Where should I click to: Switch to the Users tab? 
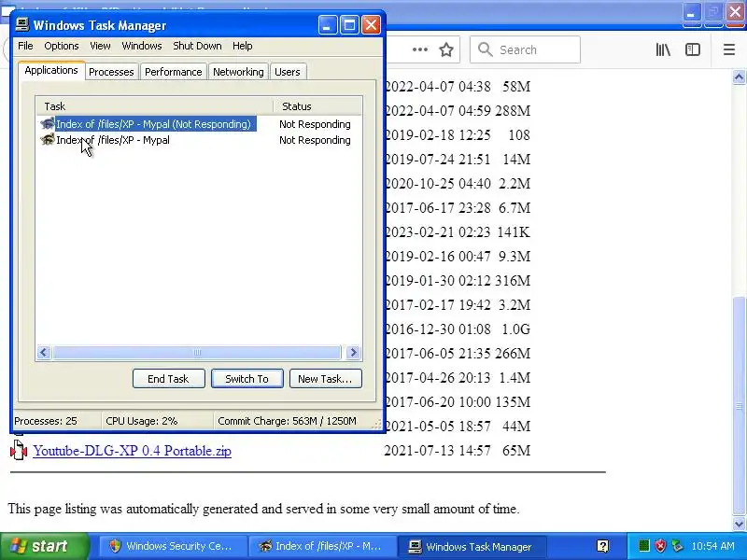(x=288, y=72)
